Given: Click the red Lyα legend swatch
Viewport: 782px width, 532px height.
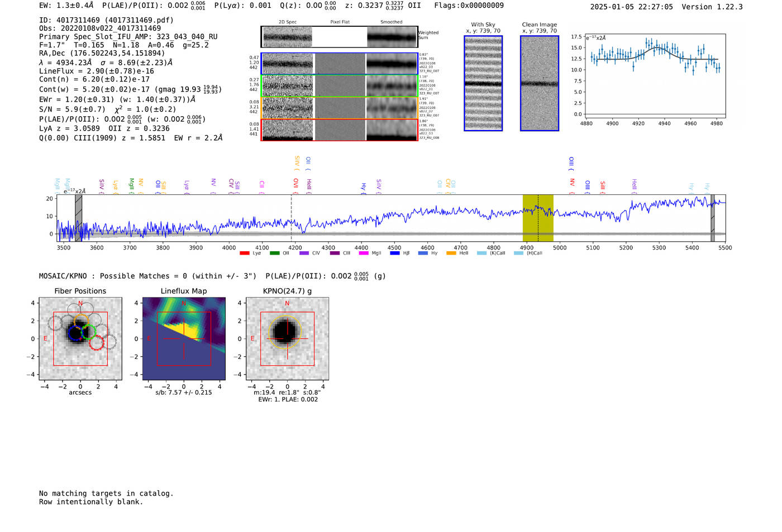Looking at the screenshot, I should click(x=244, y=253).
